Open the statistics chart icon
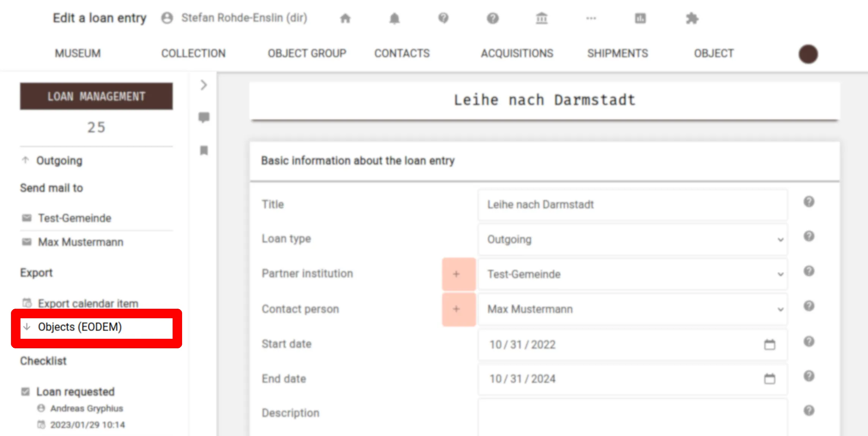The height and width of the screenshot is (436, 868). coord(640,18)
